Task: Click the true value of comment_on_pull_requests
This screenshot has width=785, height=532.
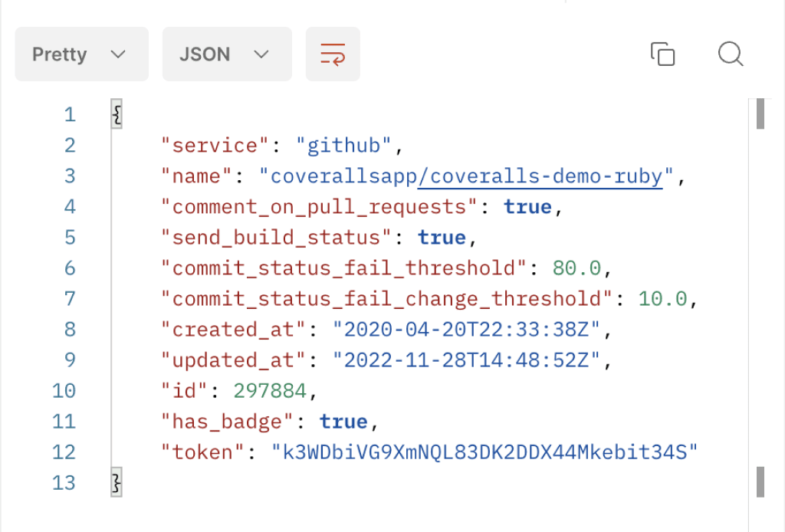Action: click(527, 207)
